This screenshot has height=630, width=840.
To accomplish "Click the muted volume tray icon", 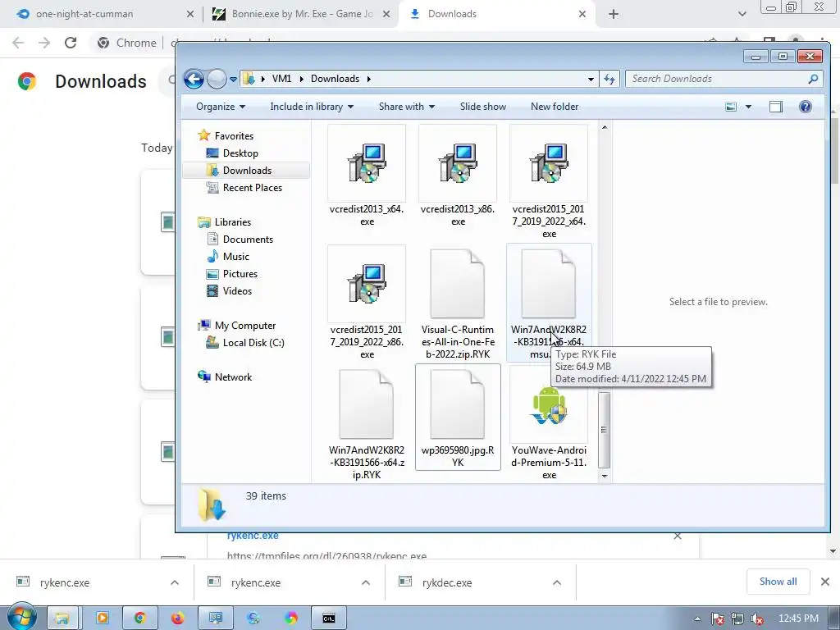I will click(757, 619).
